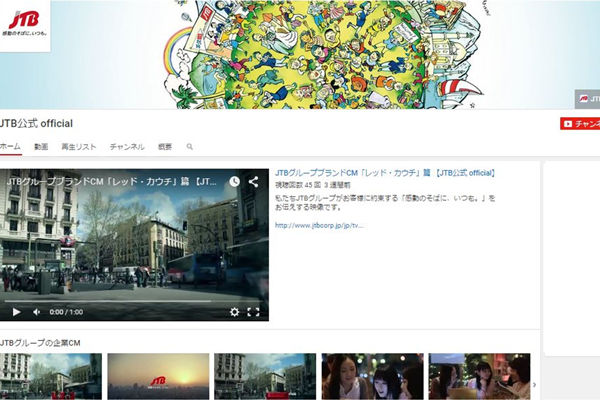Click the next arrow of thumbnail row
600x400 pixels.
click(535, 385)
